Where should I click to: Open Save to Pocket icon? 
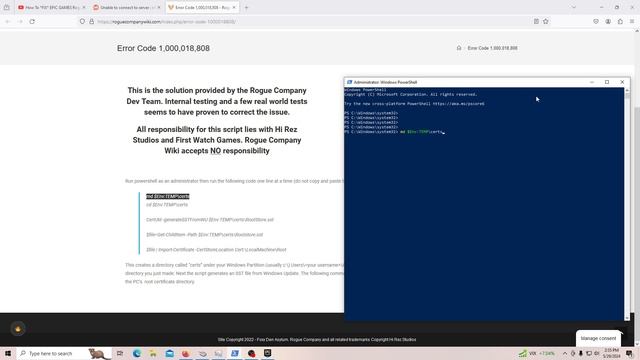pyautogui.click(x=596, y=22)
